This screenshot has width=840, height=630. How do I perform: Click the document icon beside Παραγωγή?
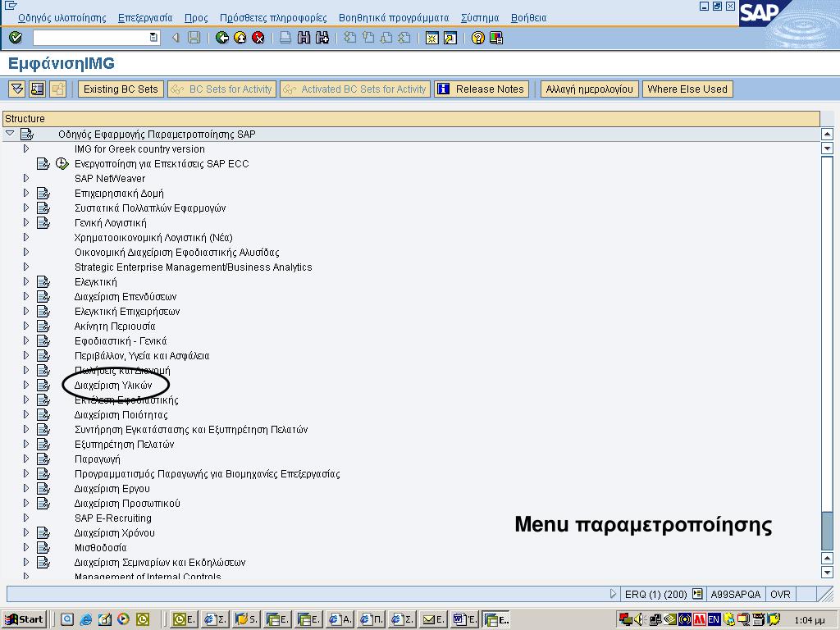coord(43,459)
